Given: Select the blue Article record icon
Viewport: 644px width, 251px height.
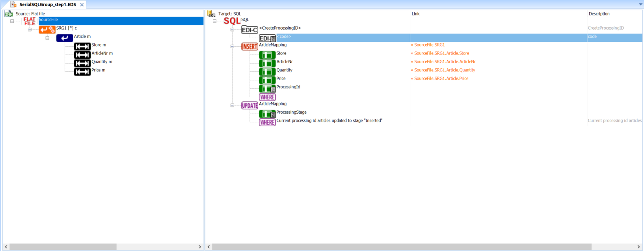Looking at the screenshot, I should tap(65, 38).
